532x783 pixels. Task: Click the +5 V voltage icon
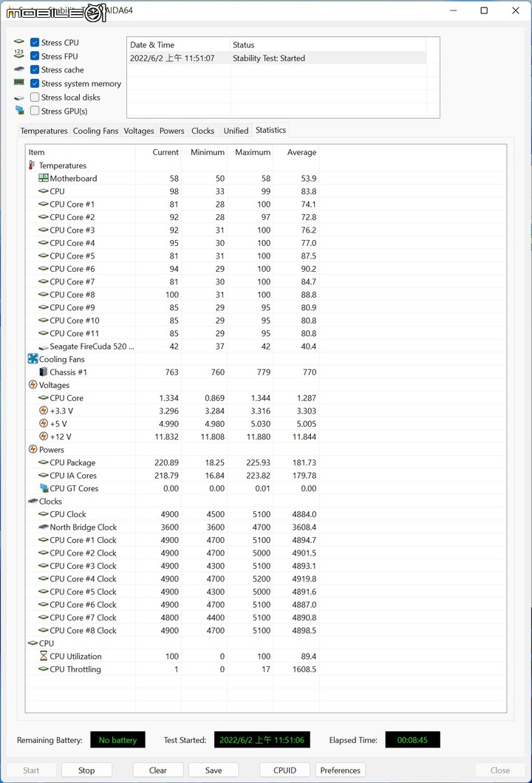point(44,423)
